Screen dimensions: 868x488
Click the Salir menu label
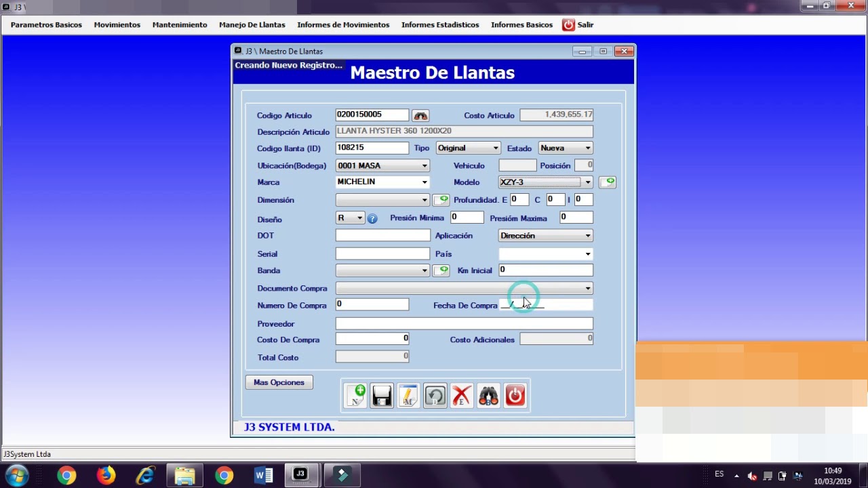[585, 25]
